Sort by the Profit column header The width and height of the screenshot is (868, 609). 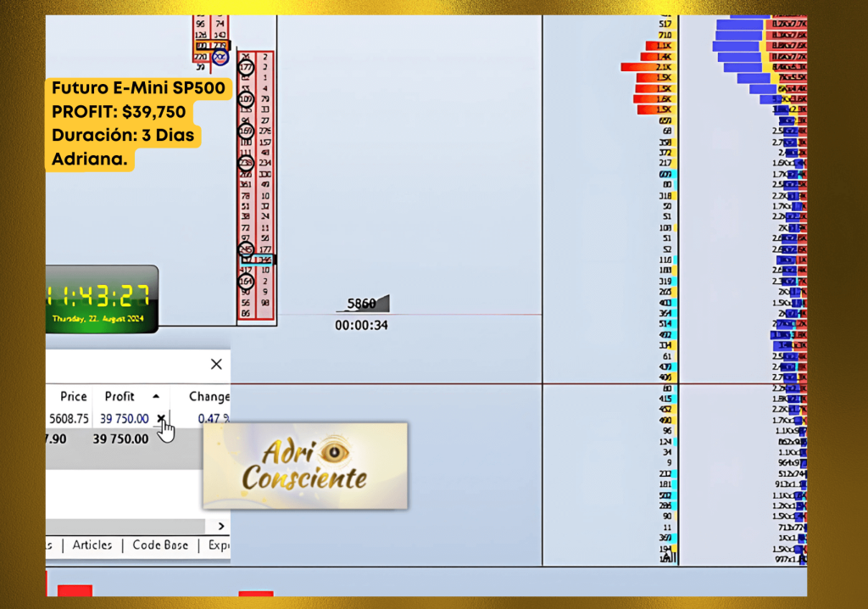120,396
